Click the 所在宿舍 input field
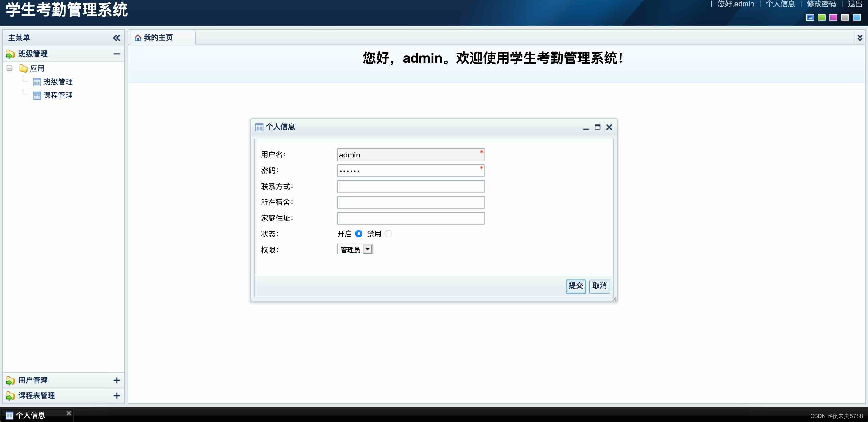 click(411, 202)
